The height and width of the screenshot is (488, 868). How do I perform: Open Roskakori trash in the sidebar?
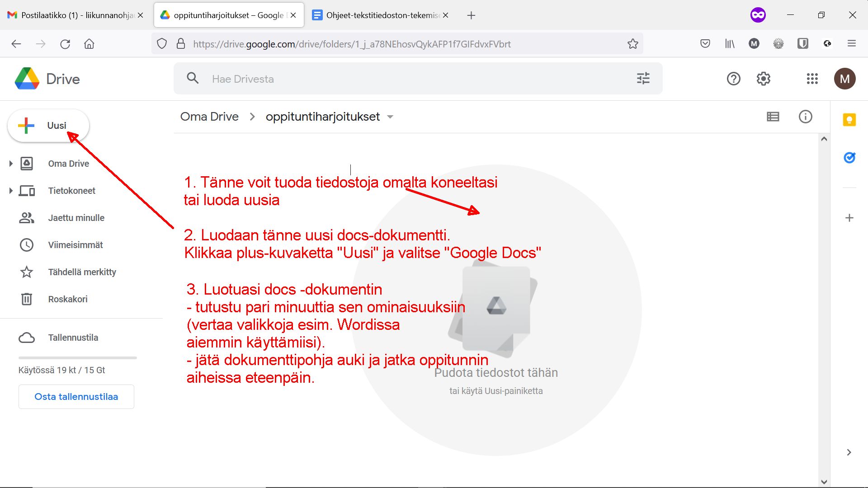pos(68,299)
